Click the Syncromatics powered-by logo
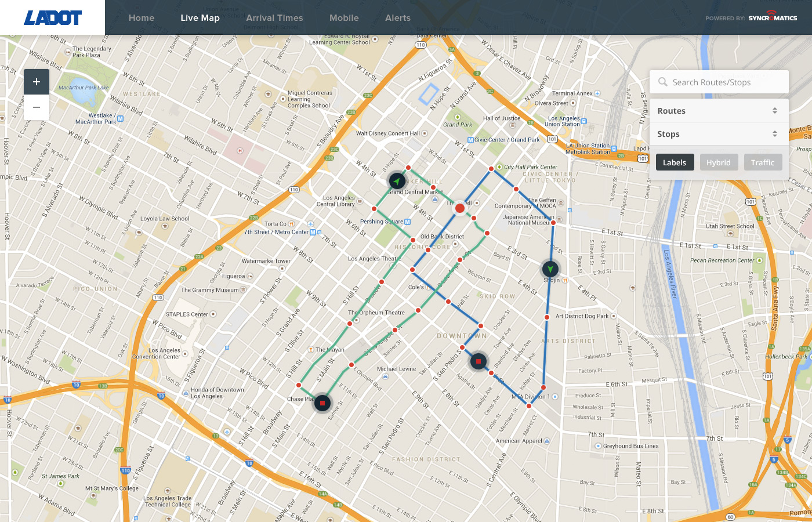This screenshot has width=812, height=522. pos(773,17)
